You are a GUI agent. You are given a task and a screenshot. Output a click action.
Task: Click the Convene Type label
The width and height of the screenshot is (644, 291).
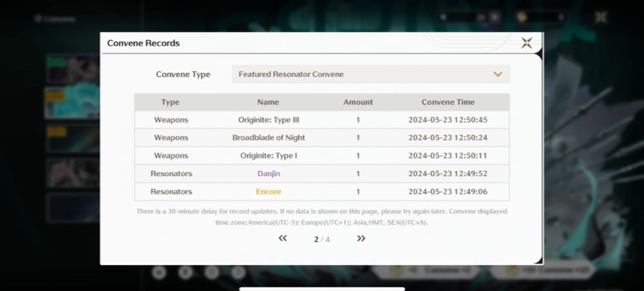183,74
